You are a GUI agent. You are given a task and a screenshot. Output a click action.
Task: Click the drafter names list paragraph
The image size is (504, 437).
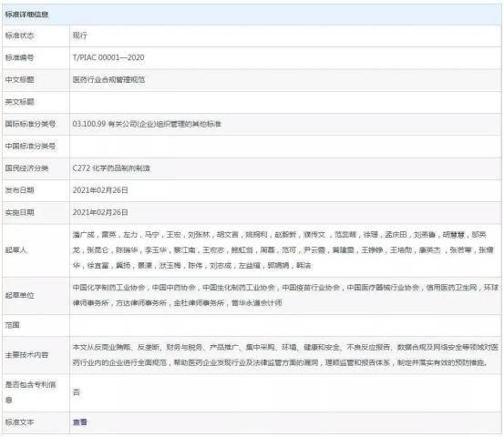click(x=283, y=250)
